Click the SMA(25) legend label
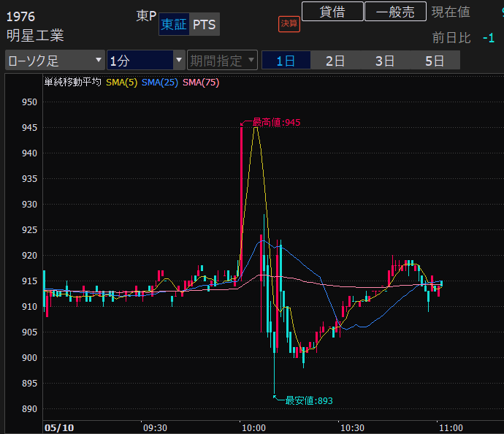The height and width of the screenshot is (434, 504). [160, 83]
